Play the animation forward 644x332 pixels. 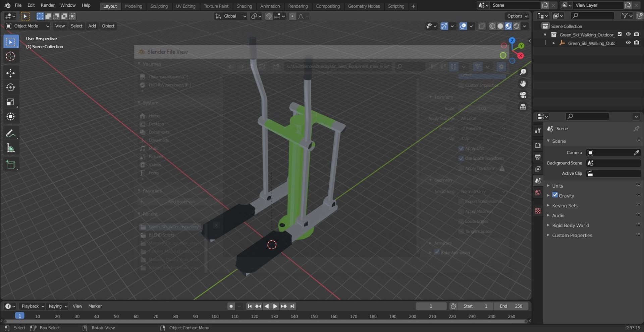[275, 306]
